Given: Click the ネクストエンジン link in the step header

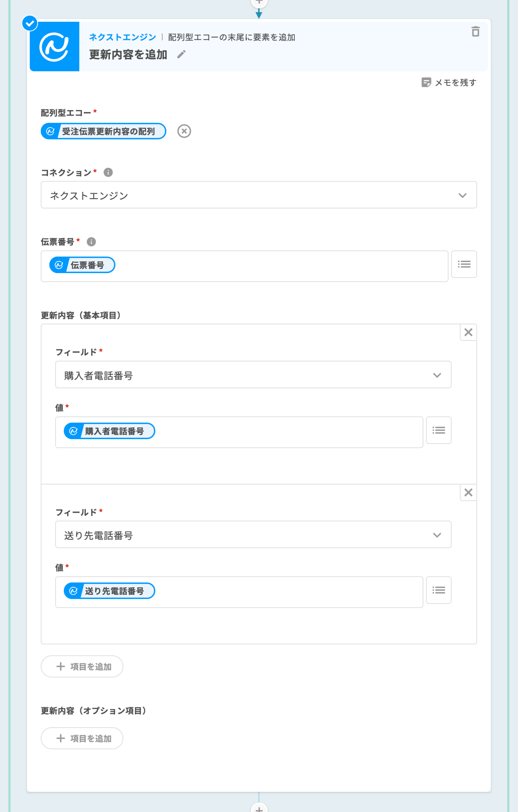Looking at the screenshot, I should (122, 37).
